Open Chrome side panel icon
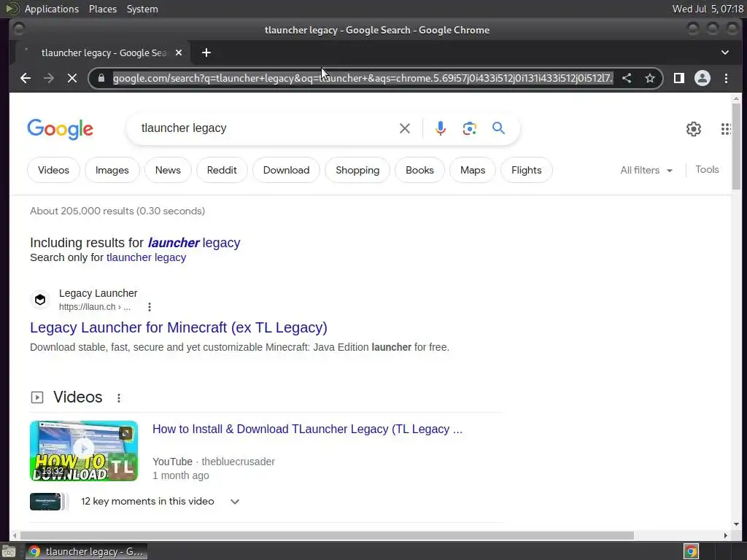This screenshot has width=747, height=560. [679, 78]
